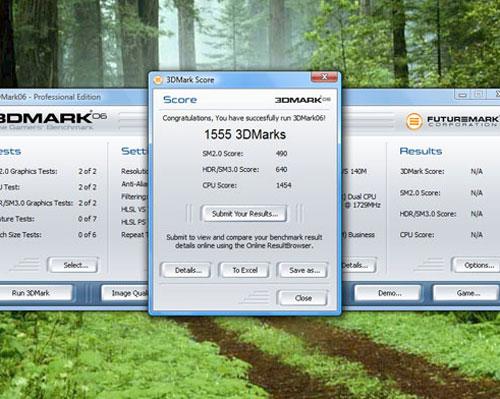Viewport: 500px width, 399px height.
Task: Click the System Details... button in the main window
Action: click(359, 265)
